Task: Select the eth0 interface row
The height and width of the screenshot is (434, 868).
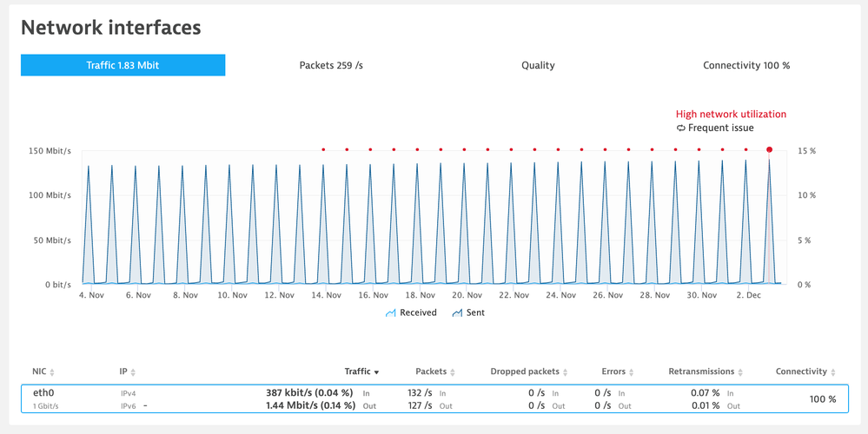Action: tap(434, 399)
